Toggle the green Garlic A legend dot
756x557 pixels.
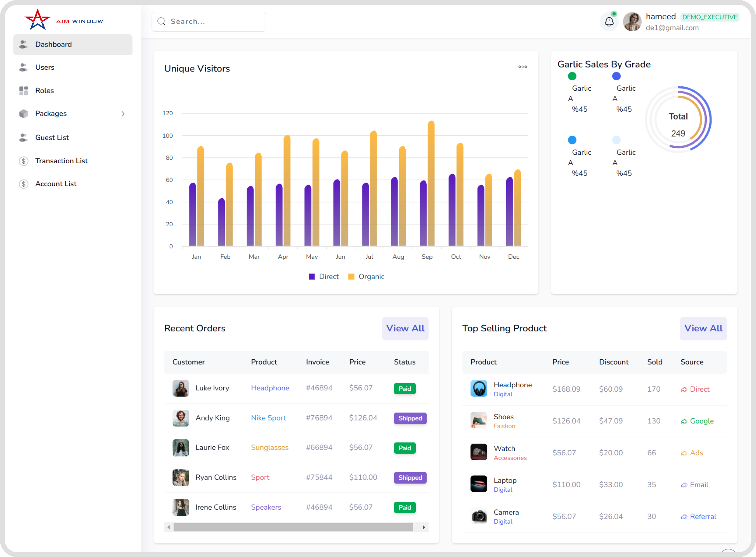pos(572,76)
